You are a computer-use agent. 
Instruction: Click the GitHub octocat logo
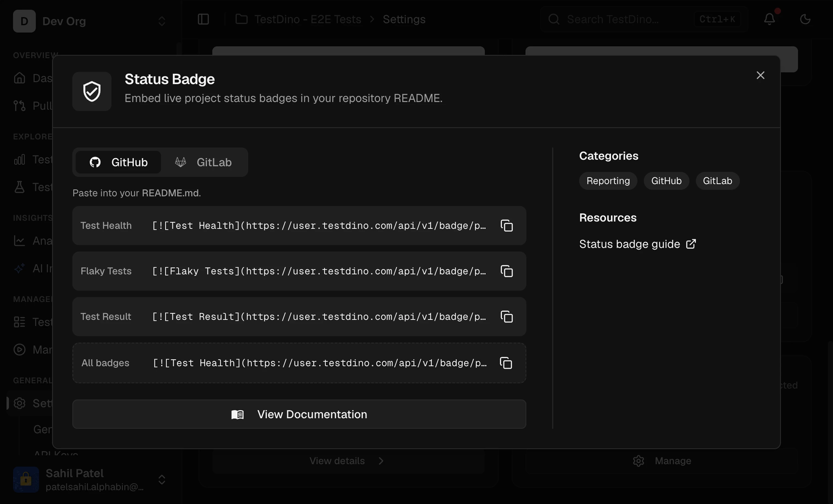tap(95, 162)
